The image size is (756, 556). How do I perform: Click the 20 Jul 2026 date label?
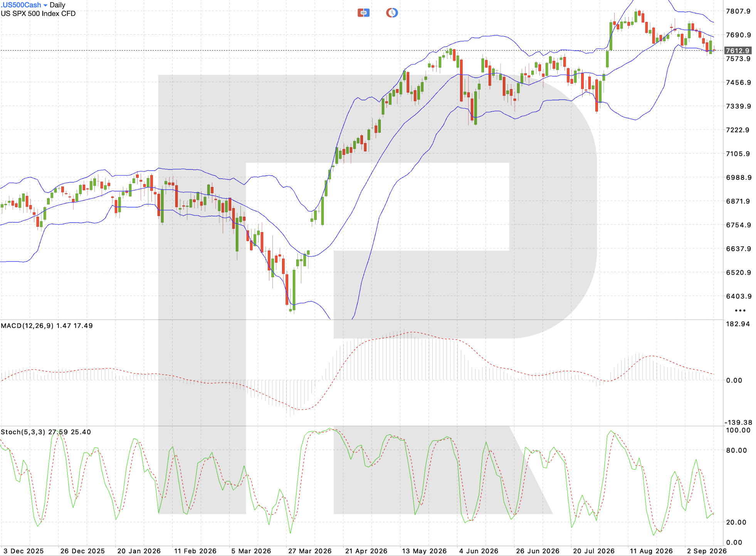pos(594,551)
